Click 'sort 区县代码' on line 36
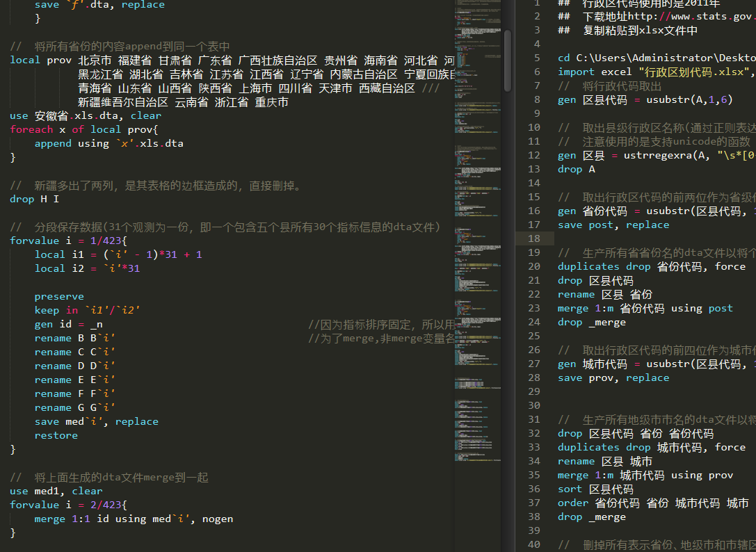Viewport: 756px width, 552px height. pos(595,489)
